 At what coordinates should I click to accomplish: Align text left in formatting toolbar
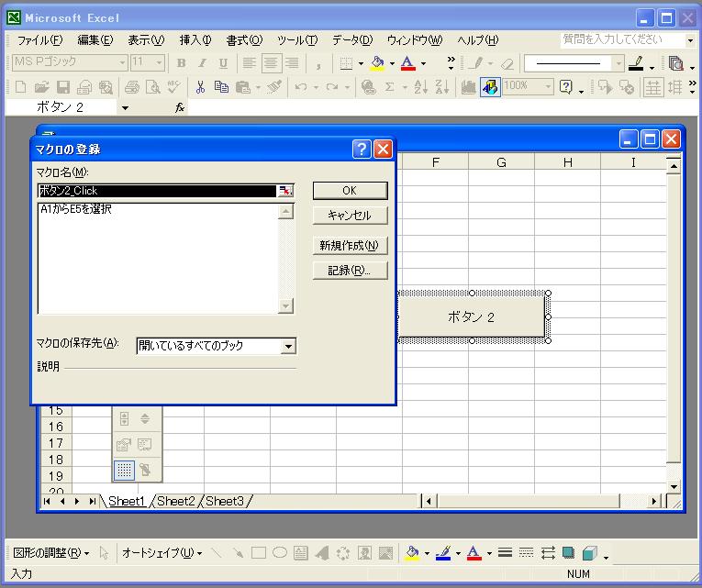pyautogui.click(x=249, y=63)
